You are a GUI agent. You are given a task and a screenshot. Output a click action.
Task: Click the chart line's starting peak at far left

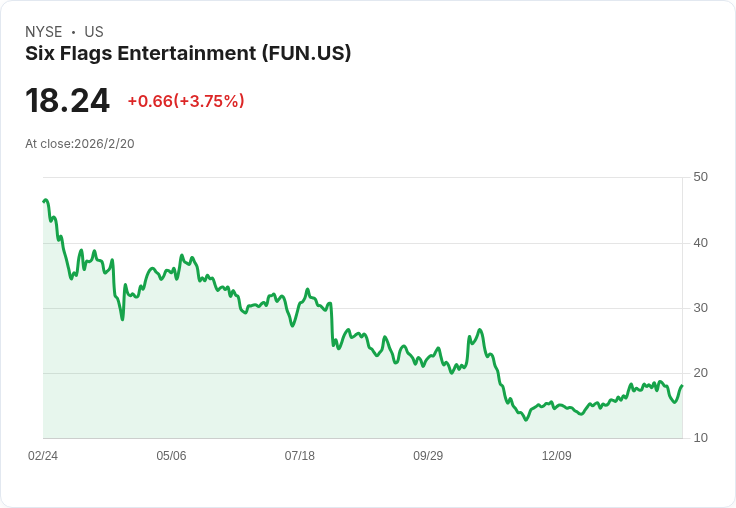[x=46, y=200]
